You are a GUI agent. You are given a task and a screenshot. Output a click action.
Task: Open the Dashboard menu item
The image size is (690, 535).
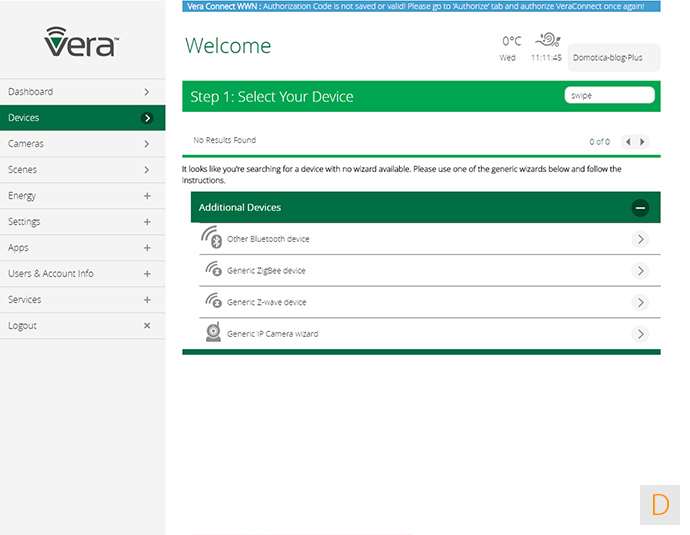click(x=82, y=92)
